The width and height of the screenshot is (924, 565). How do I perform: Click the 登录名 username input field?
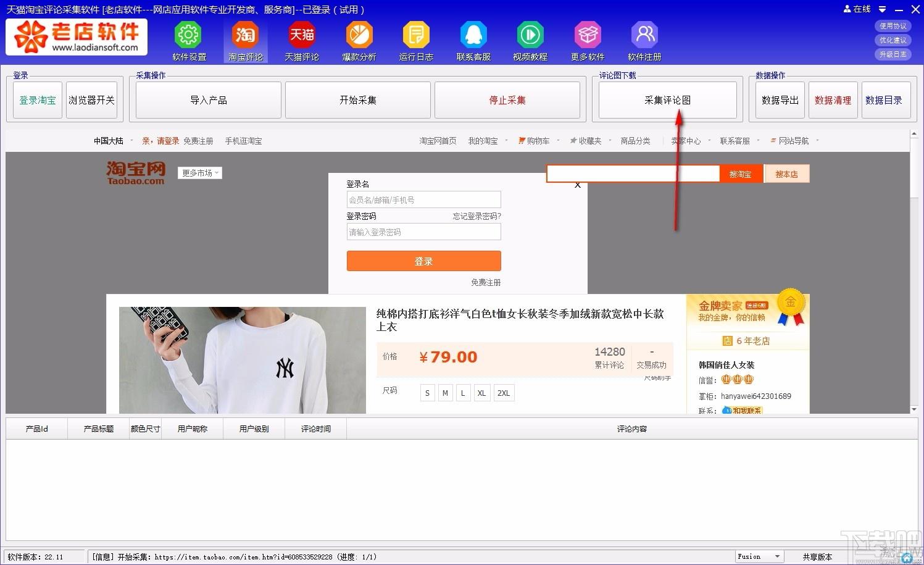pos(423,199)
